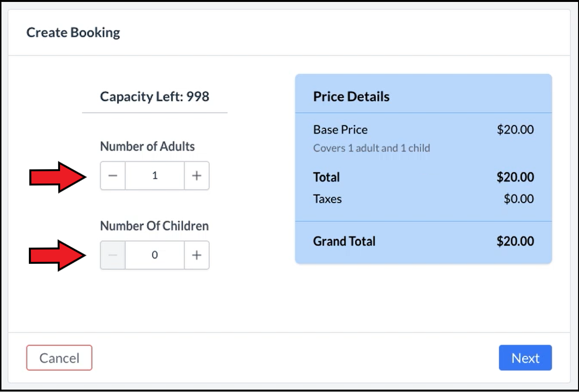579x392 pixels.
Task: Increase adult count using its increment control
Action: click(x=197, y=175)
